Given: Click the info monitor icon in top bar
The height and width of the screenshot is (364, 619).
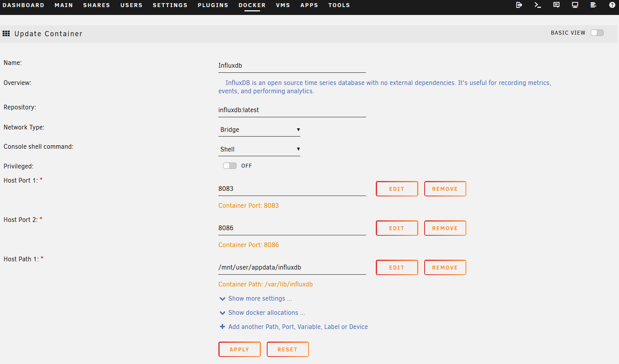Looking at the screenshot, I should tap(575, 5).
